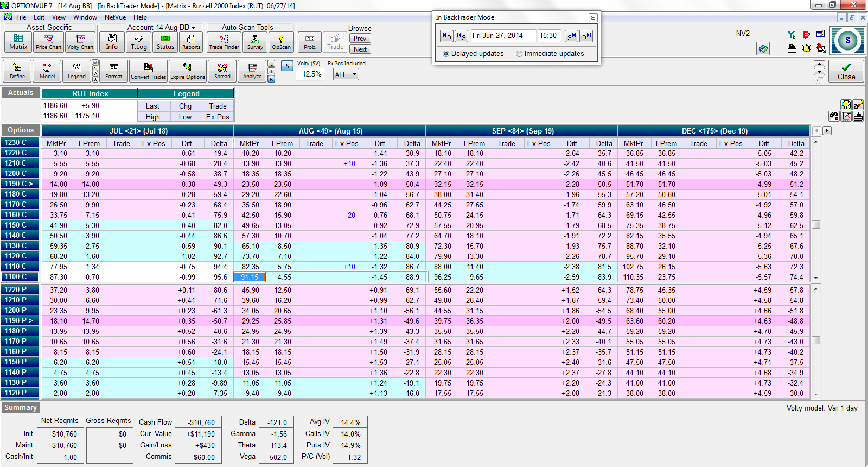Click the Legend toolbar button

pos(76,71)
